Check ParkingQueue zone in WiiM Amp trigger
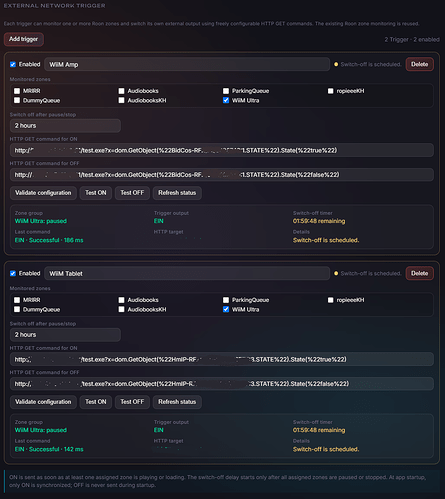The image size is (445, 499). (226, 91)
